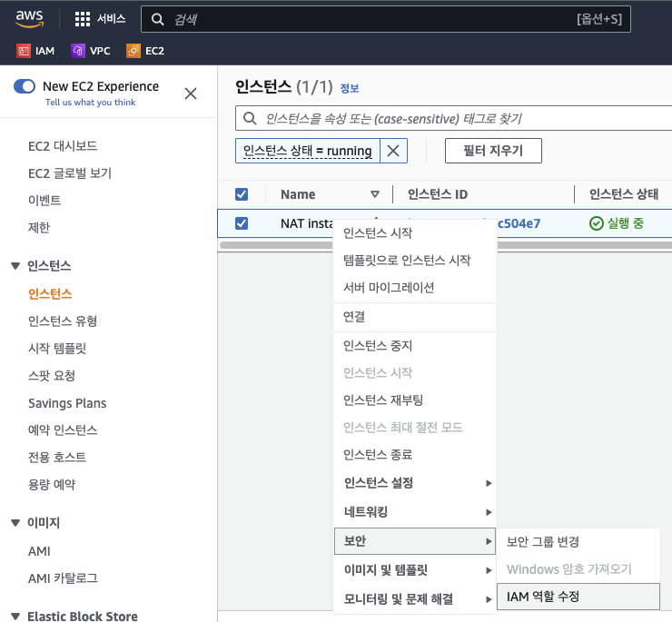
Task: Click the 실행 중 status text
Action: 626,223
